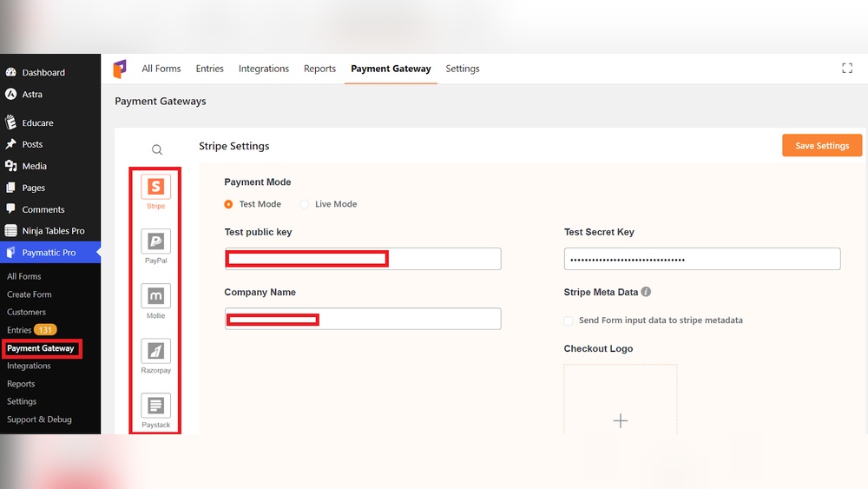Open the Settings tab
This screenshot has width=868, height=489.
coord(463,69)
